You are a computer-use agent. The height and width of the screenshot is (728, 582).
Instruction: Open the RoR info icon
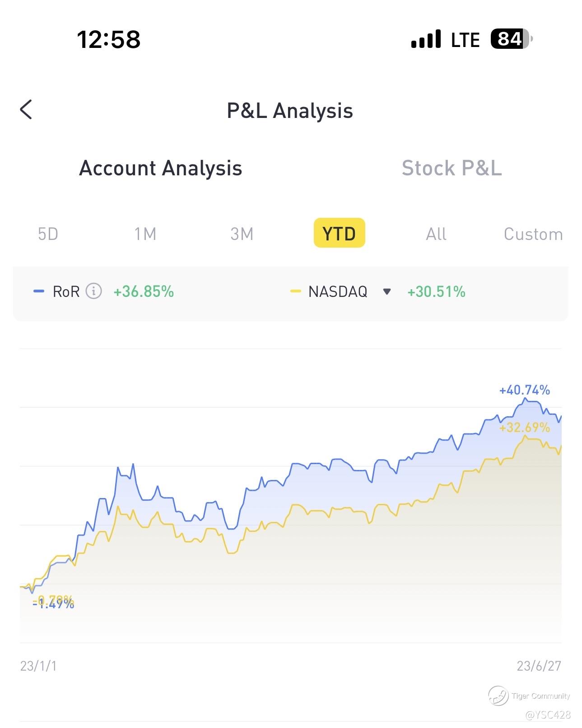(93, 291)
